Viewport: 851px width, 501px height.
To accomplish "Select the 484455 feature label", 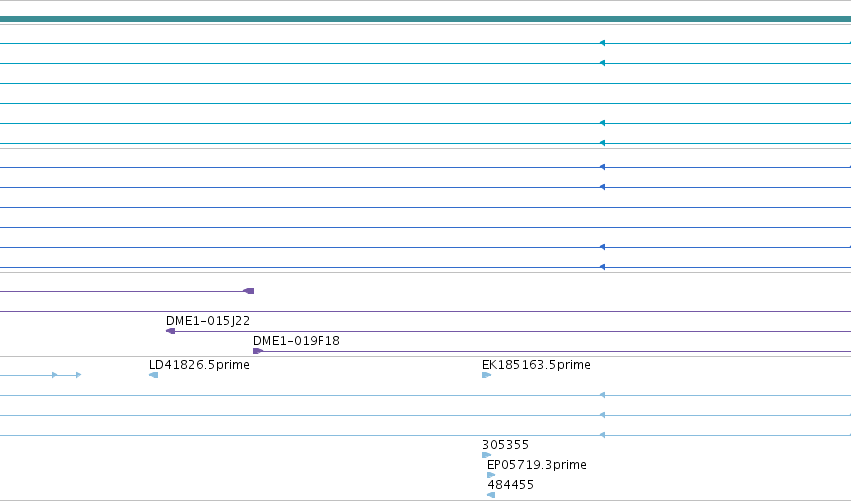I will click(511, 485).
